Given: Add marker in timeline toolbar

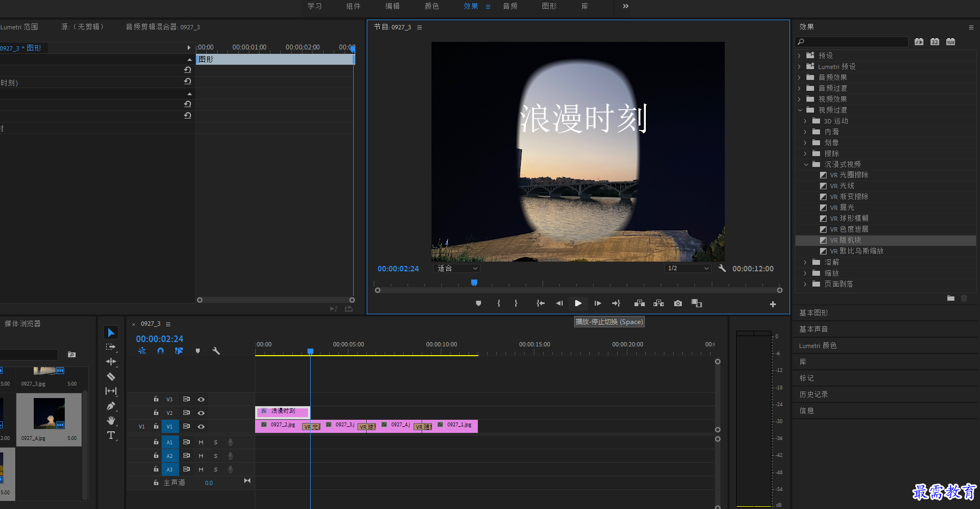Looking at the screenshot, I should 198,351.
